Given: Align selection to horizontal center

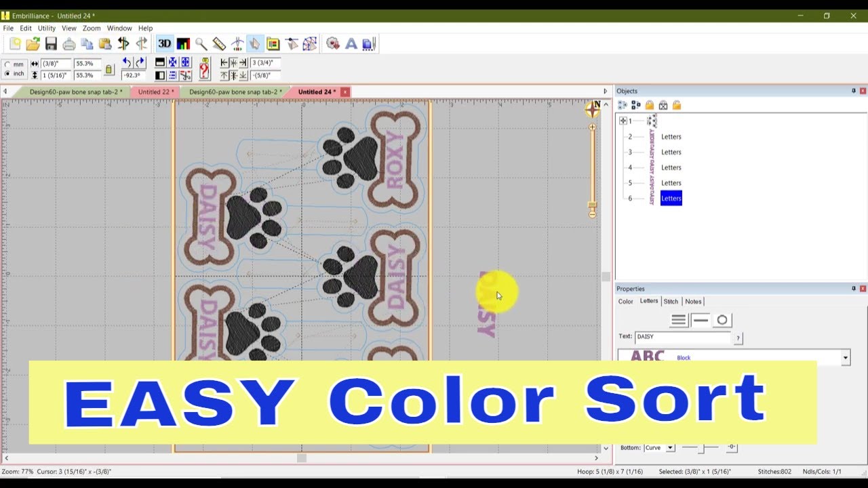Looking at the screenshot, I should click(x=233, y=62).
